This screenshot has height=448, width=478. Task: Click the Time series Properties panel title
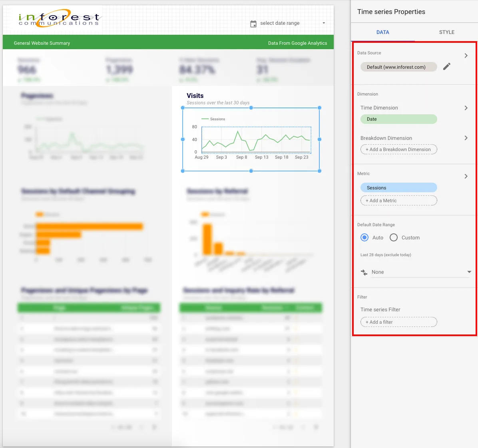[x=391, y=12]
